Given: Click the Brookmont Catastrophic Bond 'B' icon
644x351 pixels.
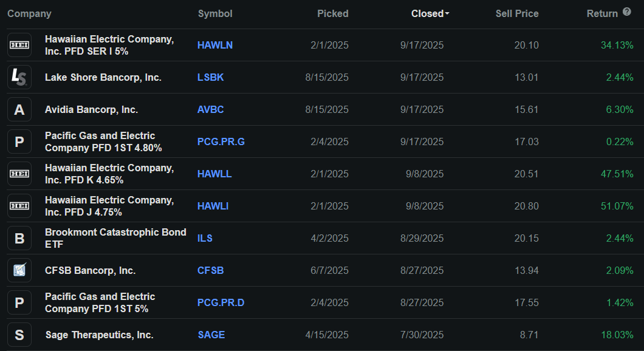Looking at the screenshot, I should 19,238.
